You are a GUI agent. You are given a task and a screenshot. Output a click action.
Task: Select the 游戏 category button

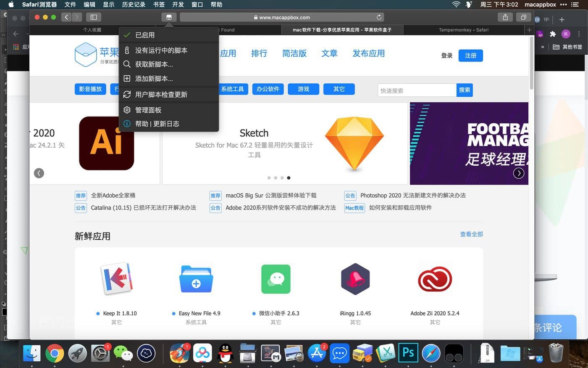point(303,89)
